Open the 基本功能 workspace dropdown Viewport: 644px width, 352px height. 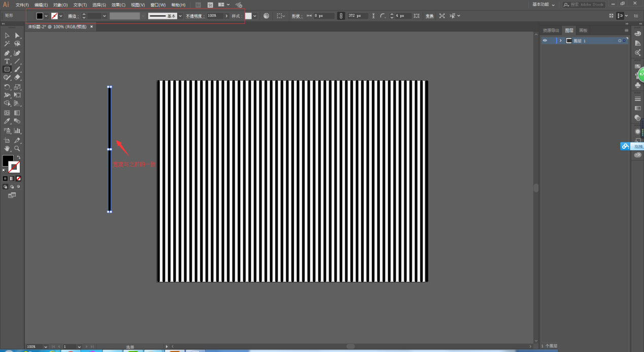point(544,5)
